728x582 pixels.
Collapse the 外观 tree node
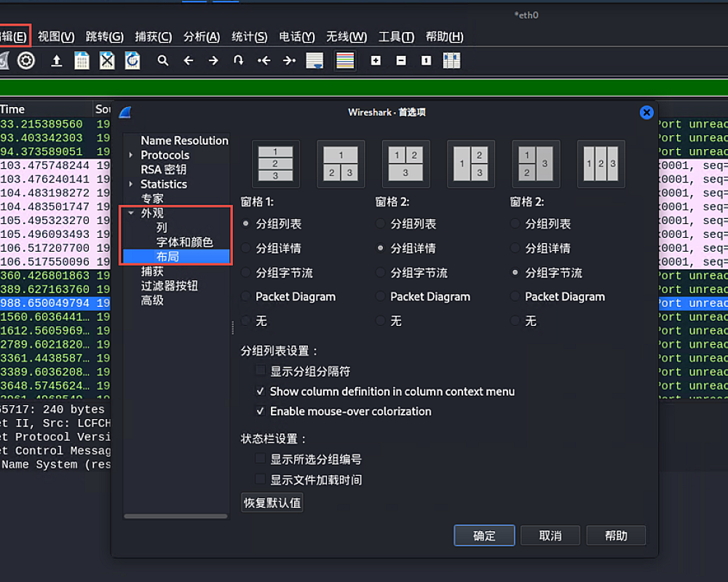tap(131, 213)
